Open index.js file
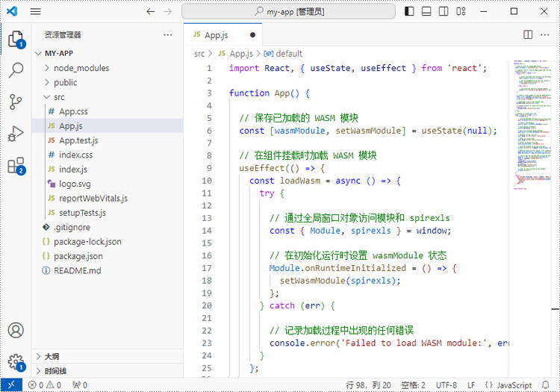This screenshot has width=560, height=392. pyautogui.click(x=73, y=169)
